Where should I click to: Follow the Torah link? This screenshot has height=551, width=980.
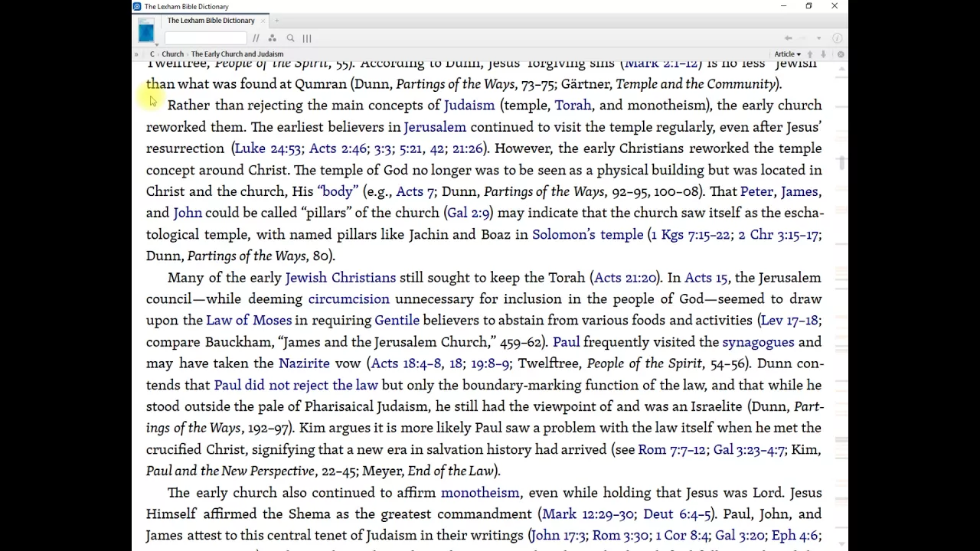coord(573,106)
